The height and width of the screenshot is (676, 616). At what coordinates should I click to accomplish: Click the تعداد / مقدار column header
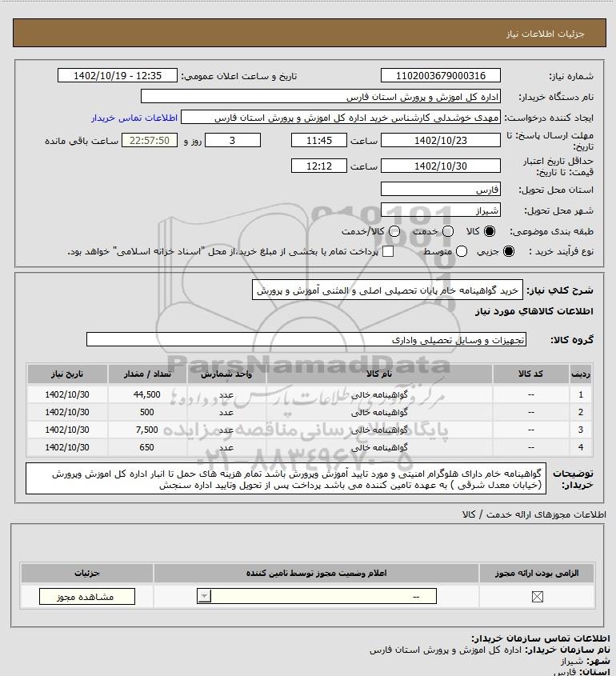point(147,374)
